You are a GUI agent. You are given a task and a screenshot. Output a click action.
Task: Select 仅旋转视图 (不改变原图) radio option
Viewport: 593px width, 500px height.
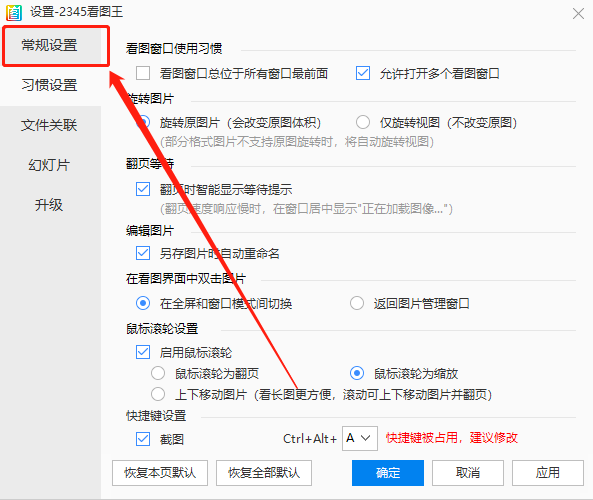(363, 122)
